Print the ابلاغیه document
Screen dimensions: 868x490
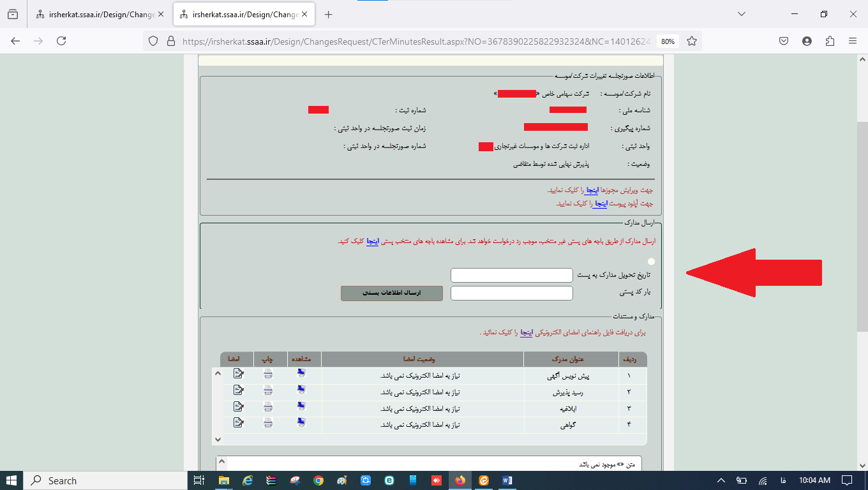tap(268, 407)
